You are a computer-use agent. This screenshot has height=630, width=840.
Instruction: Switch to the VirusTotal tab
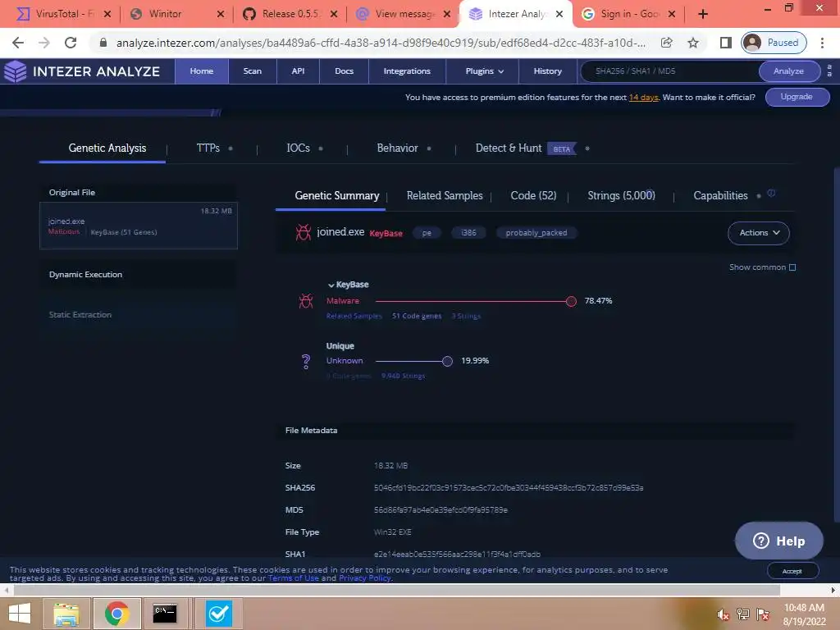[x=63, y=14]
